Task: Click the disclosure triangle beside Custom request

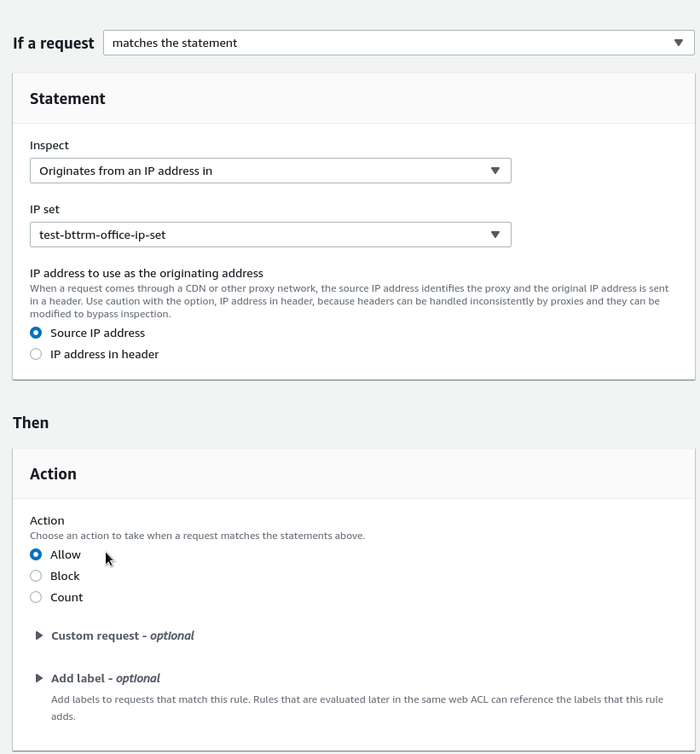Action: 38,635
